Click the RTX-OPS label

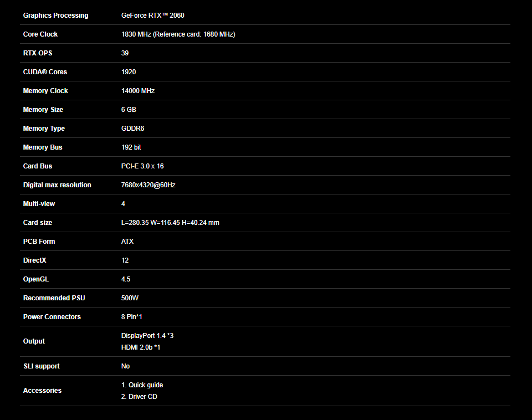click(38, 53)
